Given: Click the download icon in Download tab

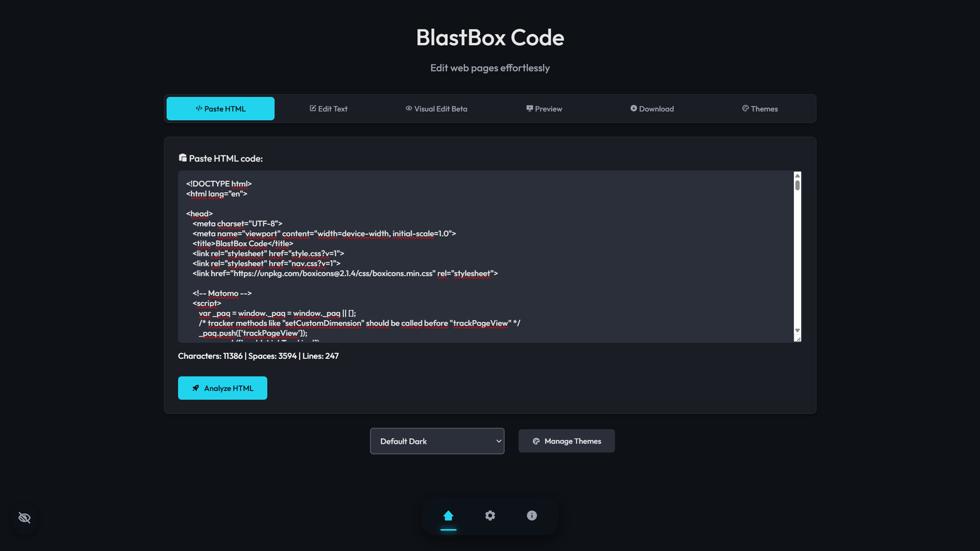Looking at the screenshot, I should pyautogui.click(x=633, y=108).
